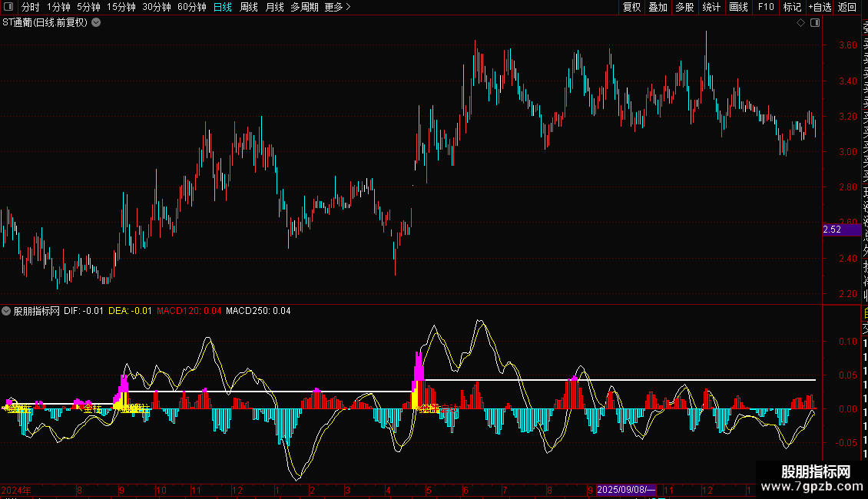Click the 多股 multi-stock button
This screenshot has height=499, width=868.
[x=684, y=7]
